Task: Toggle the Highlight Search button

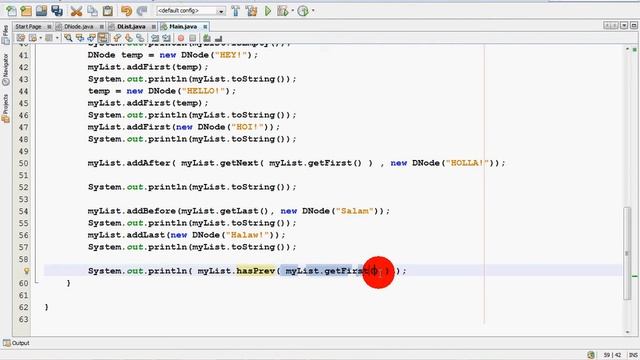Action: (103, 38)
